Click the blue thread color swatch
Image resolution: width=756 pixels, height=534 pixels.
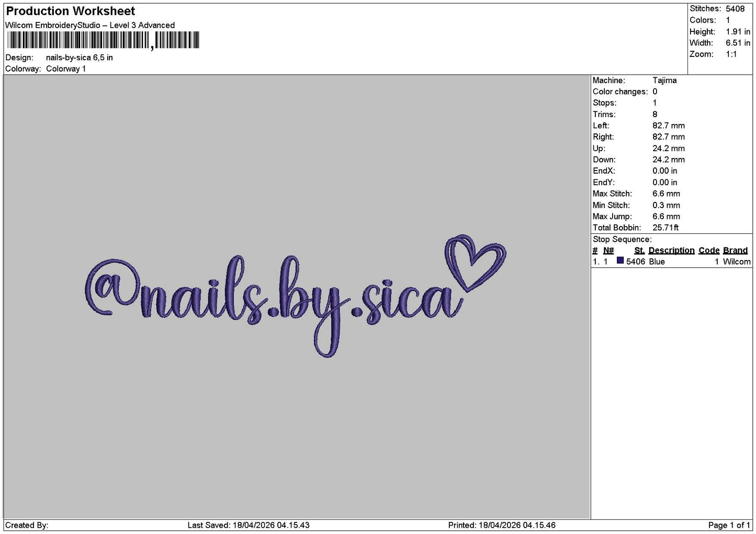tap(620, 260)
